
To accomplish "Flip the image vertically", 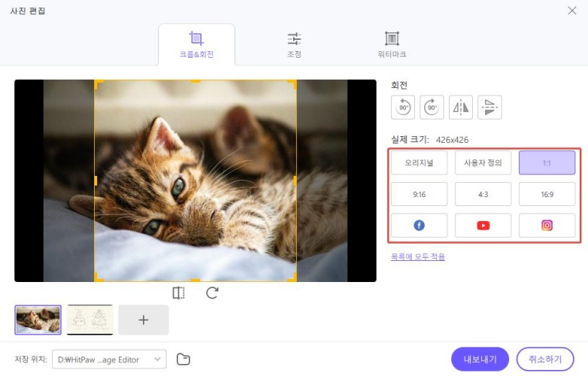I will point(489,108).
